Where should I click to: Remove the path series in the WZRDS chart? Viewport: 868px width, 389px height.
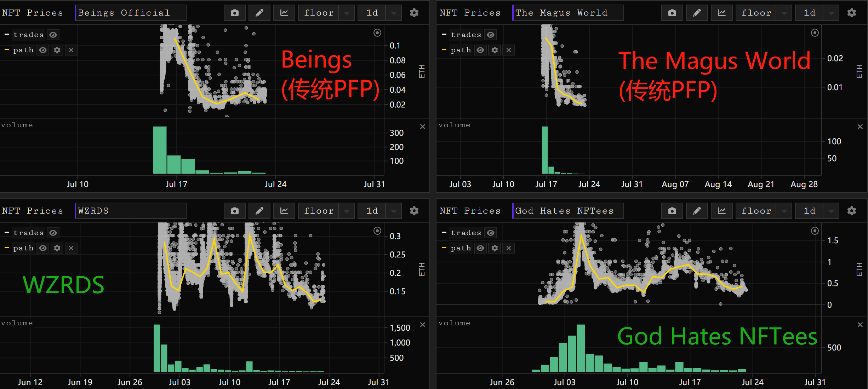click(x=71, y=248)
